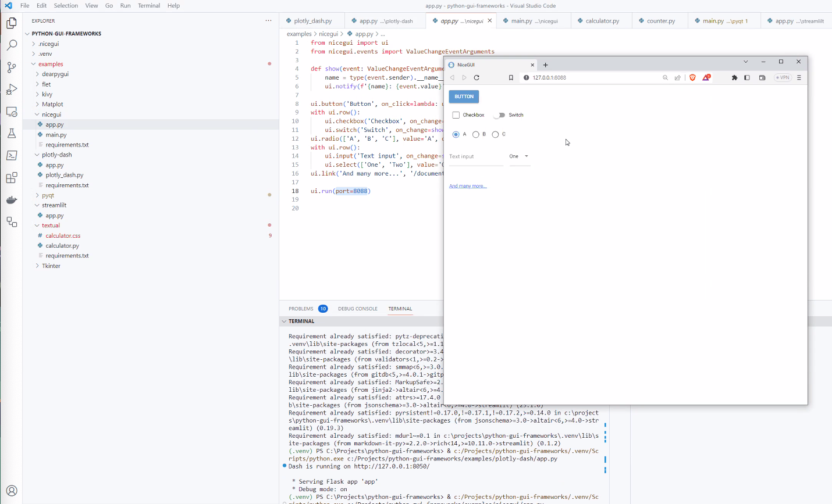Image resolution: width=832 pixels, height=504 pixels.
Task: Click the zoom magnifier icon in address bar
Action: click(x=665, y=77)
